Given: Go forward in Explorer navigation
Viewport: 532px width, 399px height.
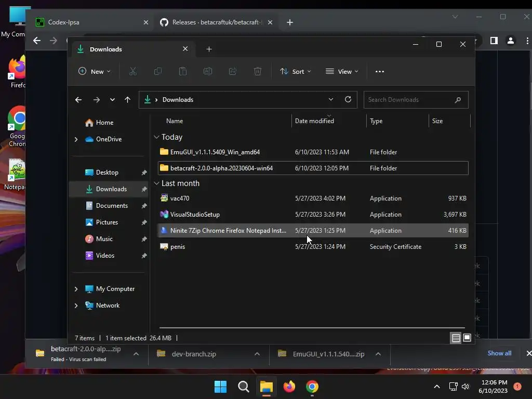Looking at the screenshot, I should [96, 100].
